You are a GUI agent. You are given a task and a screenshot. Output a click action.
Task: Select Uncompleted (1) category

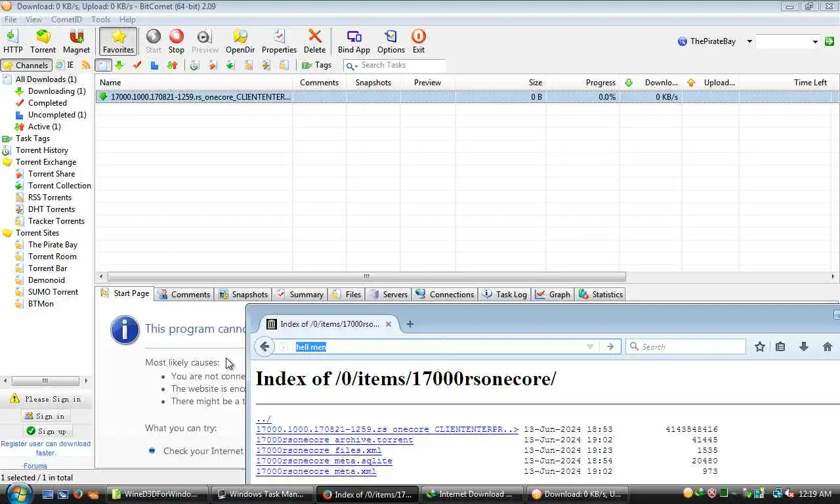[x=57, y=115]
